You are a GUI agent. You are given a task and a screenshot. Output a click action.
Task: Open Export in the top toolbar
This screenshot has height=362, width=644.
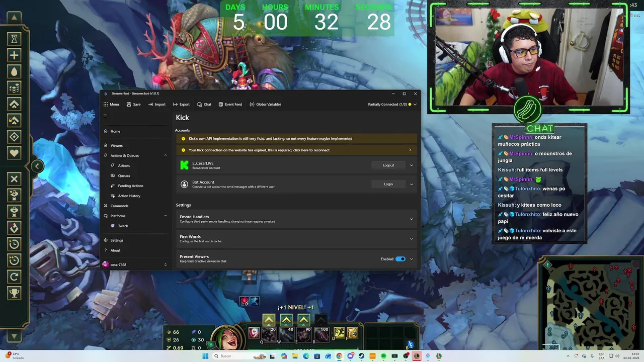[x=181, y=104]
